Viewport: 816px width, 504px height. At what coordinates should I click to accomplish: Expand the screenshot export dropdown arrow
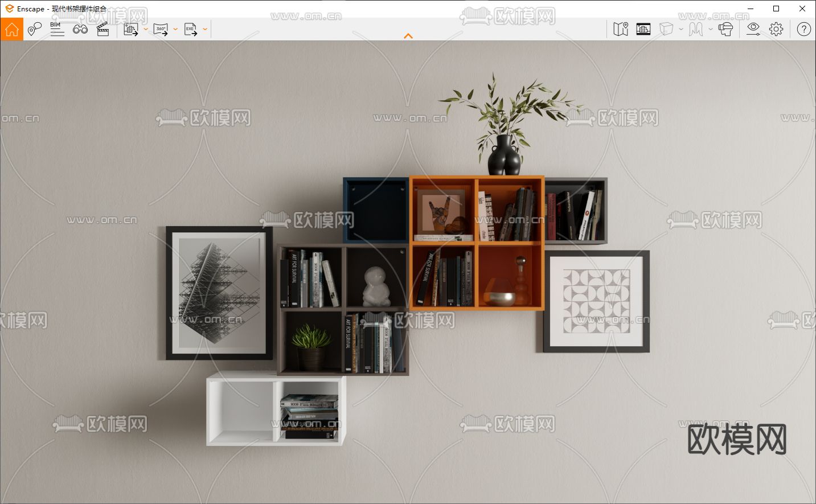click(146, 29)
